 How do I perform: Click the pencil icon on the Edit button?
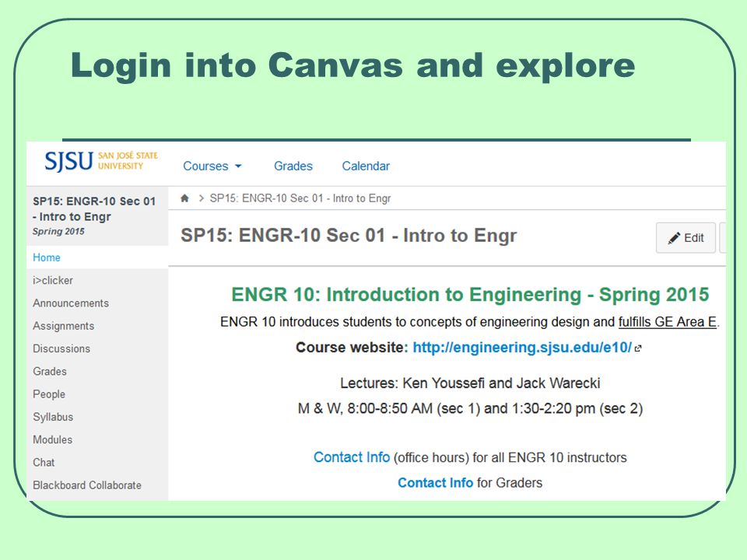[674, 238]
